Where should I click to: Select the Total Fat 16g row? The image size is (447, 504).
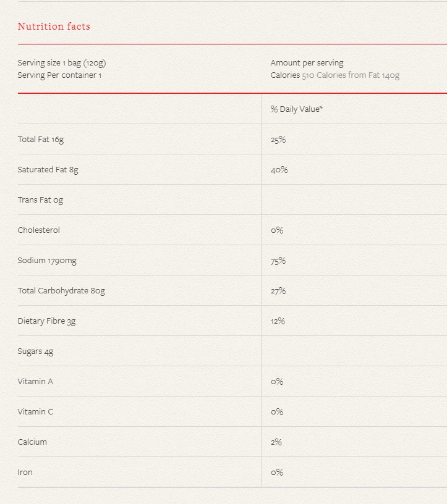[41, 140]
